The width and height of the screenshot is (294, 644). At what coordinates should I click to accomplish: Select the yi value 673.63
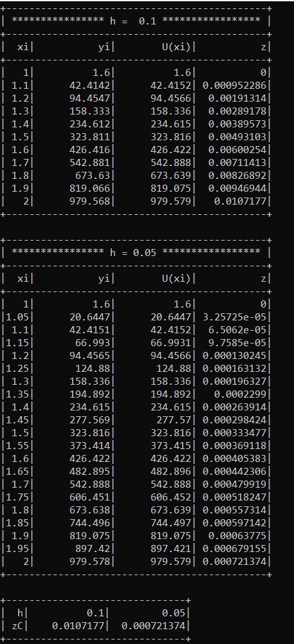tap(93, 176)
